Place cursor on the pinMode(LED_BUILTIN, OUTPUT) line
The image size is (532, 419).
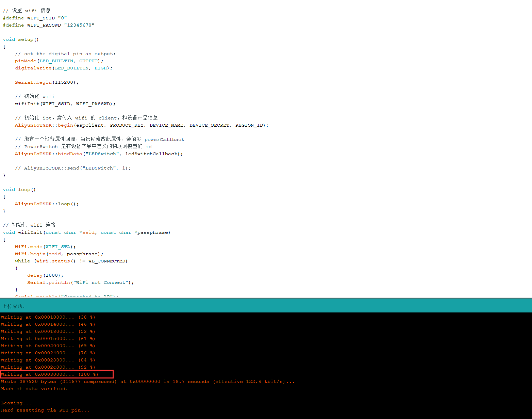click(x=59, y=61)
